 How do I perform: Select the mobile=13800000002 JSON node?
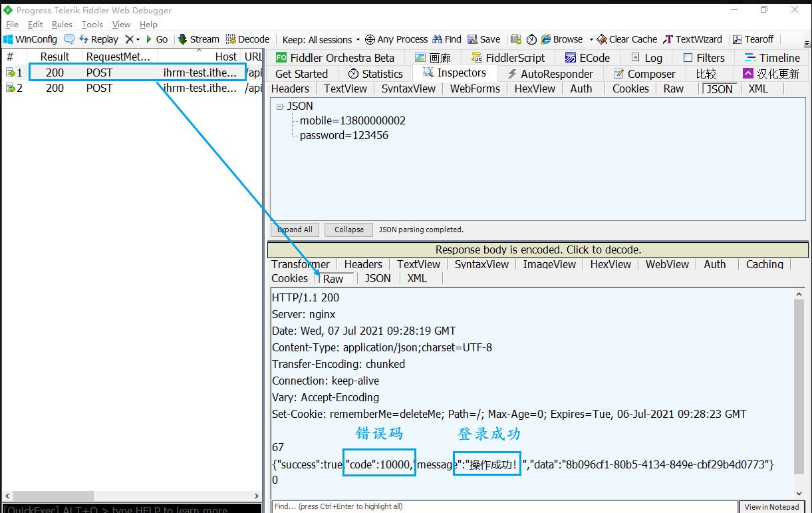click(352, 120)
